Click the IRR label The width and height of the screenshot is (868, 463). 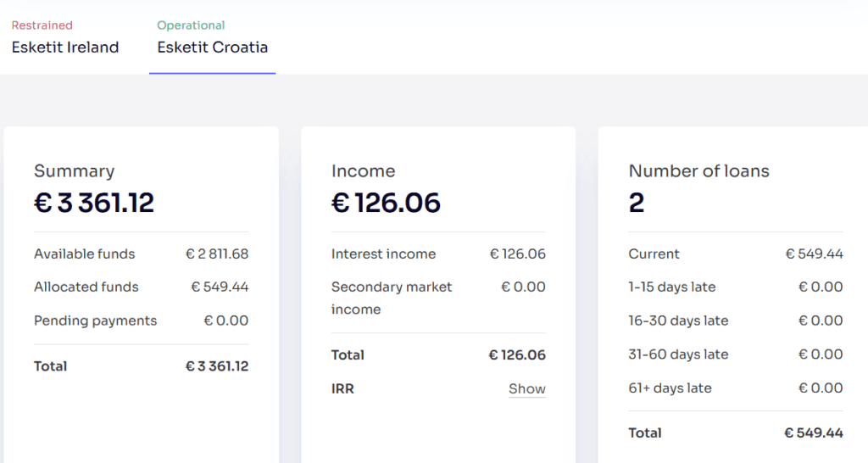pyautogui.click(x=342, y=388)
